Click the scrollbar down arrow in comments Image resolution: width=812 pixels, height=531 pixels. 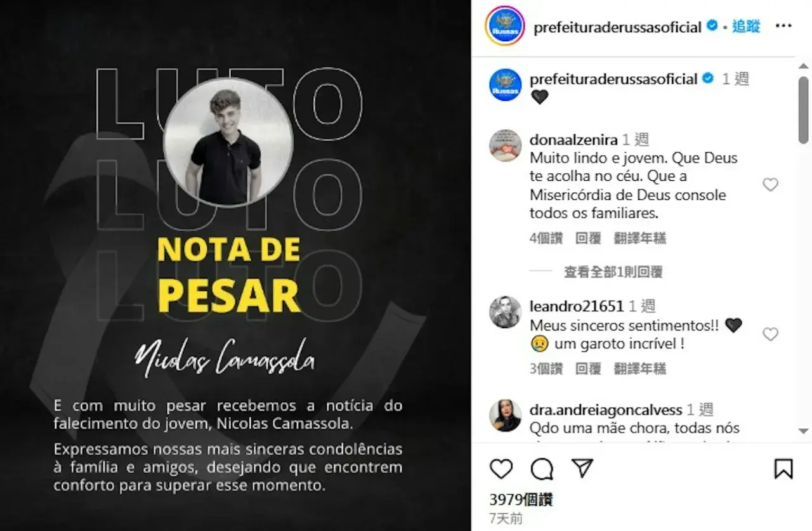[x=804, y=431]
